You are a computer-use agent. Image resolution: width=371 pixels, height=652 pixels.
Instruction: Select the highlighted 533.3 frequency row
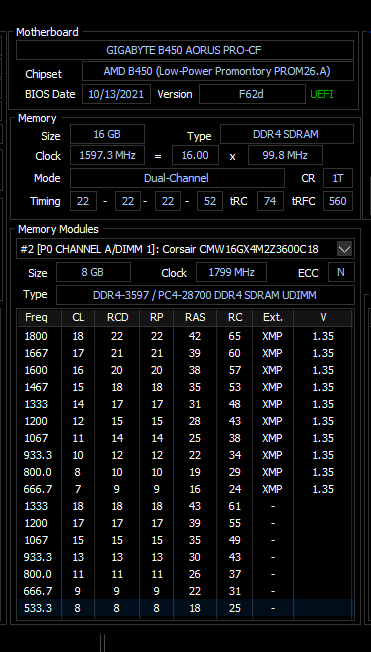(185, 608)
